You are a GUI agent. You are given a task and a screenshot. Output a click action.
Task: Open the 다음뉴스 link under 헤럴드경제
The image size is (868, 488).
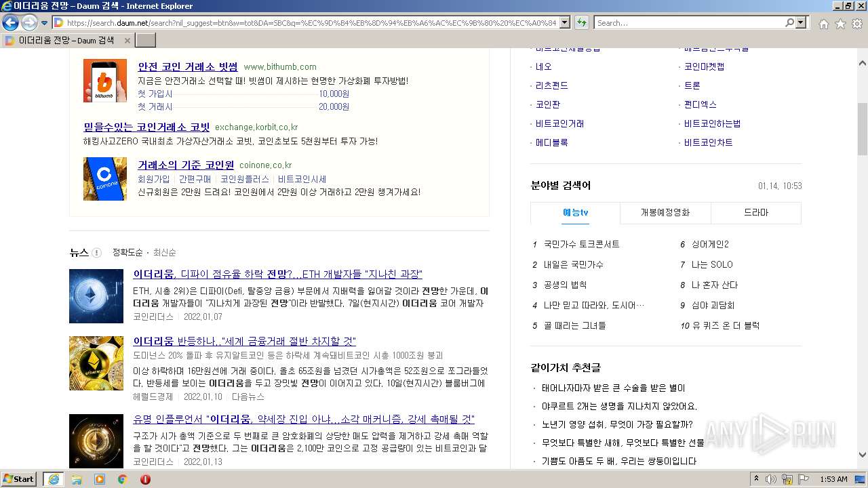coord(248,396)
